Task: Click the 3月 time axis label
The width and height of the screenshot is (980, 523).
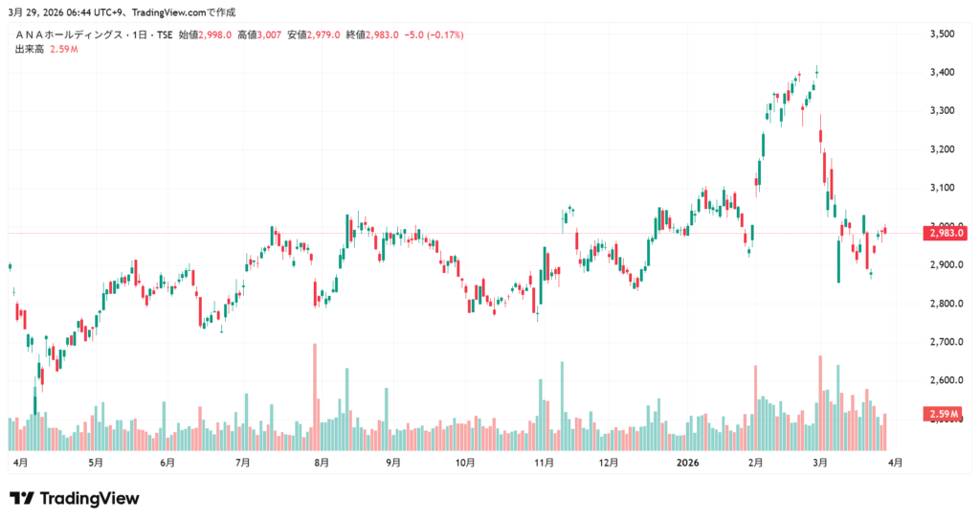Action: [820, 463]
